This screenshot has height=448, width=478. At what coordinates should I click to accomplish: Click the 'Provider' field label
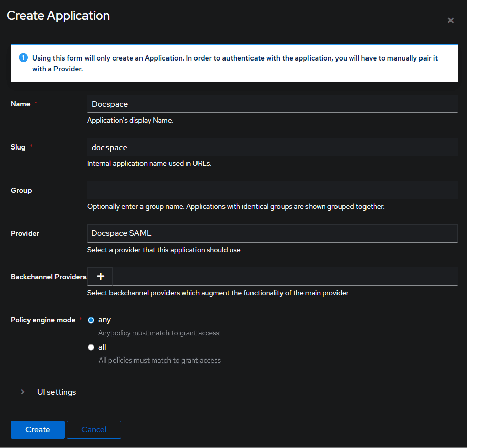[x=25, y=233]
